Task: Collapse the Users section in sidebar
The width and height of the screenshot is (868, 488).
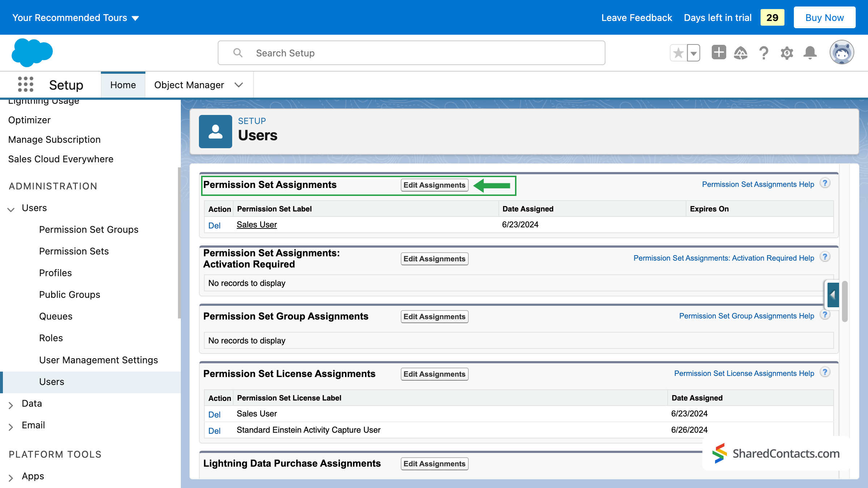Action: click(x=11, y=209)
